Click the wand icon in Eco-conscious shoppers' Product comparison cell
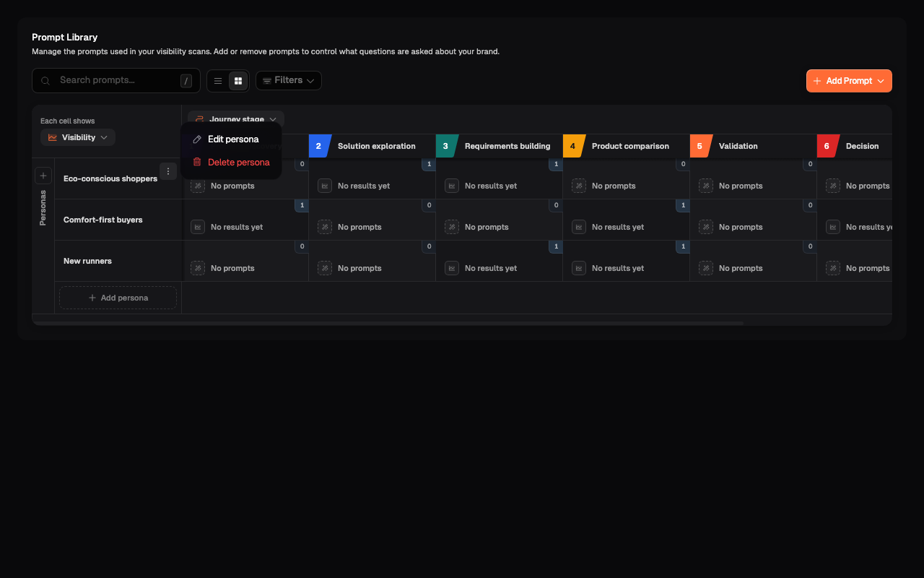This screenshot has height=578, width=924. click(579, 186)
